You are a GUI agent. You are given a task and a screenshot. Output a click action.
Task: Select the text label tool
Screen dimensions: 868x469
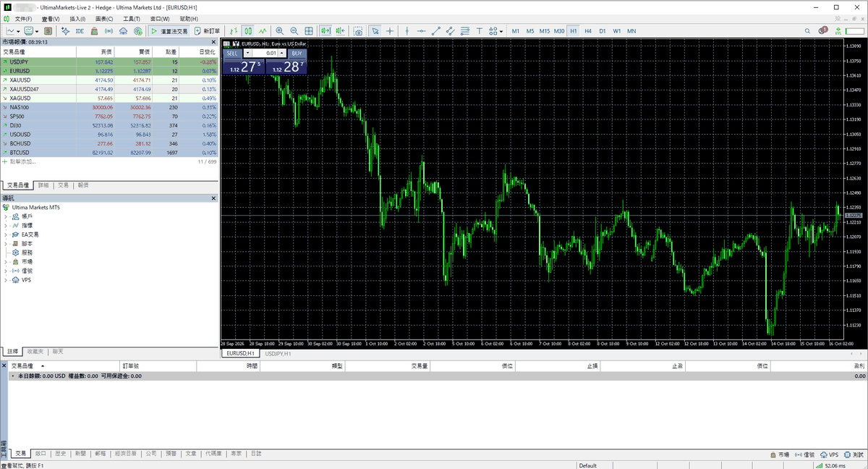pos(480,31)
